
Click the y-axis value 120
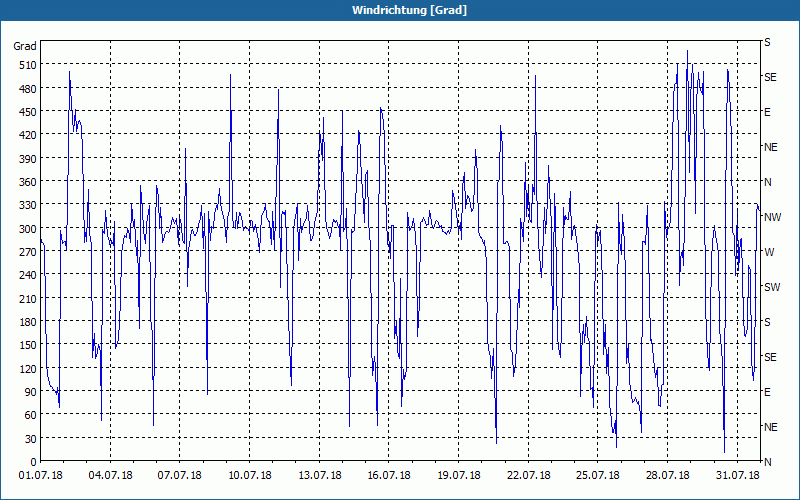28,369
